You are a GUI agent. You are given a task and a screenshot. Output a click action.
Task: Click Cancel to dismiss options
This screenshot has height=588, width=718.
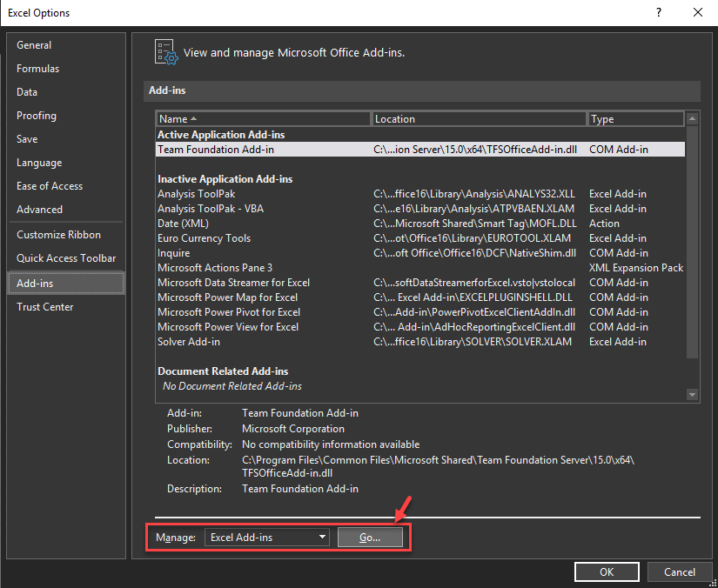[680, 572]
